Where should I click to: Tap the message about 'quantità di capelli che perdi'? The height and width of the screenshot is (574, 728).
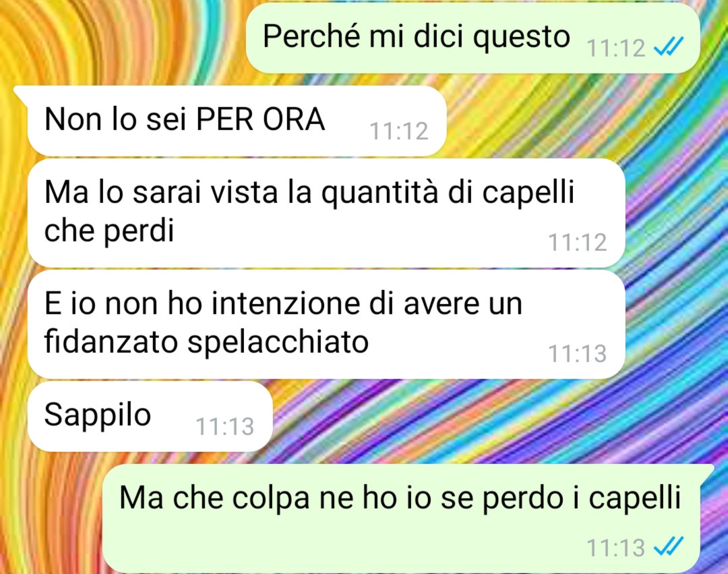point(326,213)
